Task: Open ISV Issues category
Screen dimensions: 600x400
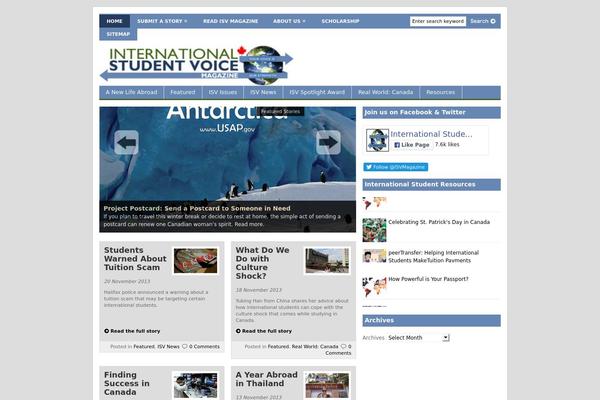Action: (x=223, y=92)
